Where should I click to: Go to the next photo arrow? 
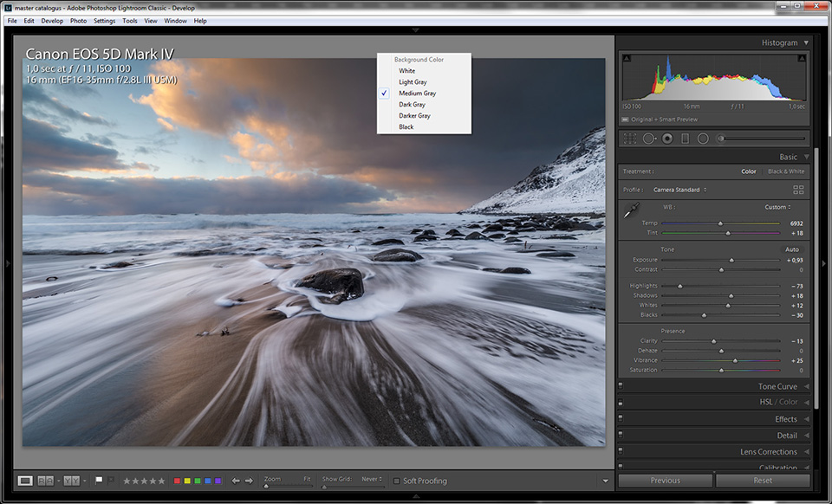click(x=249, y=481)
